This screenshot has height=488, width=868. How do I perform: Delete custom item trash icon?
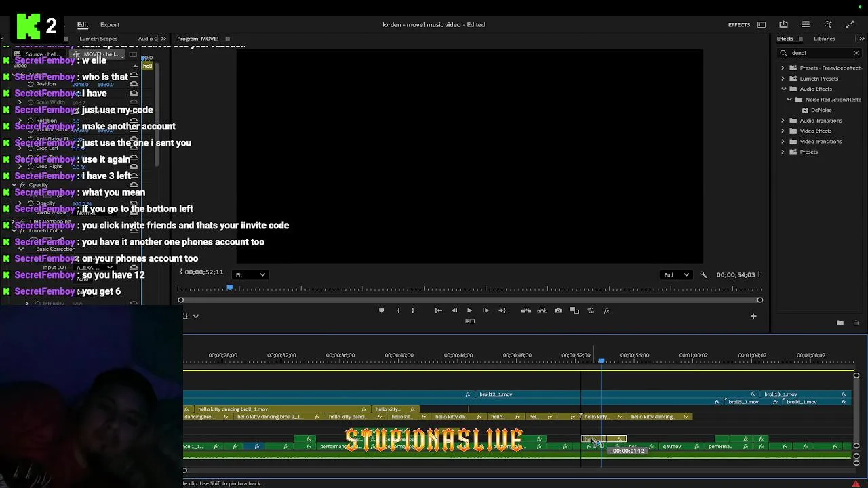point(856,323)
